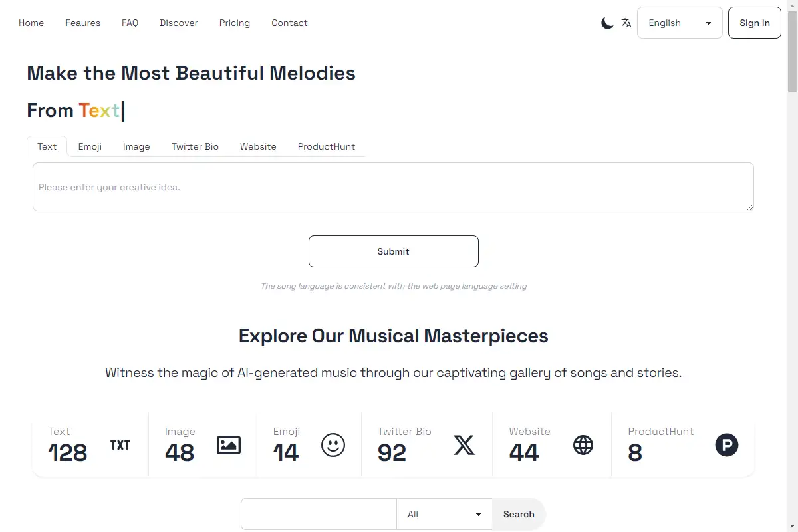The height and width of the screenshot is (532, 798).
Task: Click the ProductHunt P icon
Action: (727, 445)
